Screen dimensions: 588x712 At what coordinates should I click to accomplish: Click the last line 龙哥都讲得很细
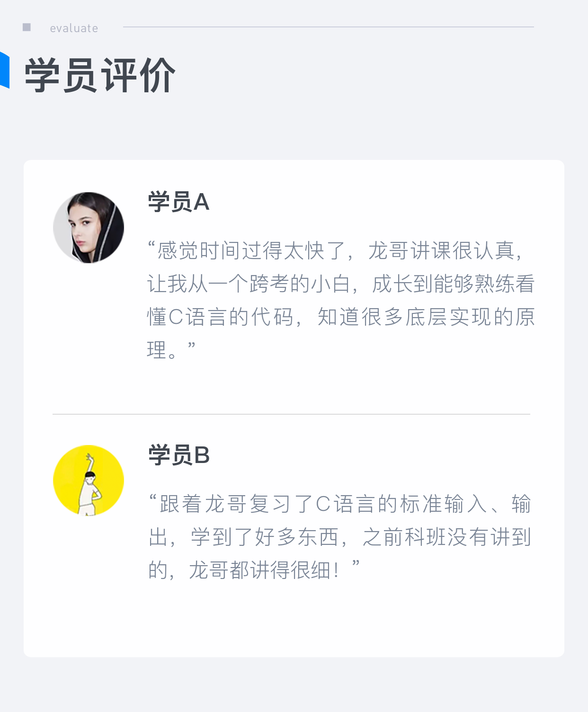(254, 570)
